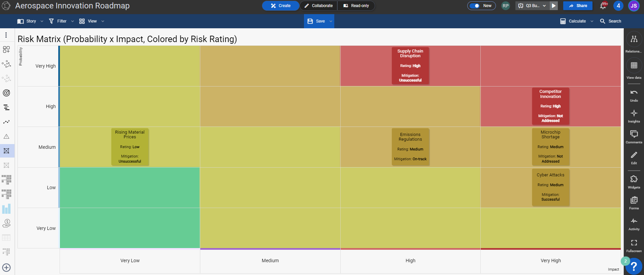The image size is (644, 275).
Task: Switch to Collaborate mode
Action: click(x=318, y=6)
